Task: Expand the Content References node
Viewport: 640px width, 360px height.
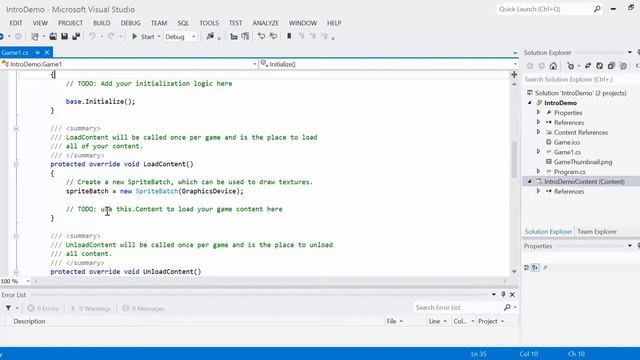Action: (538, 132)
